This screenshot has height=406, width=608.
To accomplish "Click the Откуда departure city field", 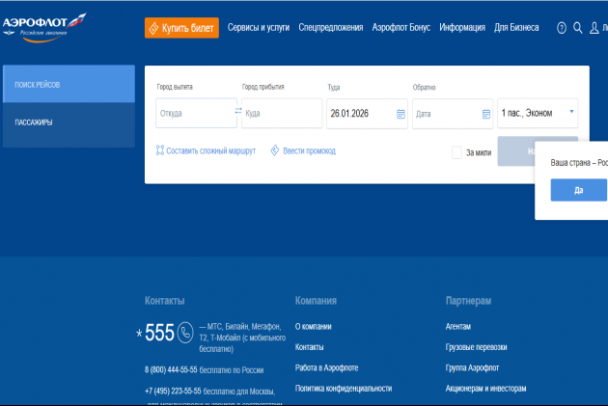I will (x=194, y=114).
